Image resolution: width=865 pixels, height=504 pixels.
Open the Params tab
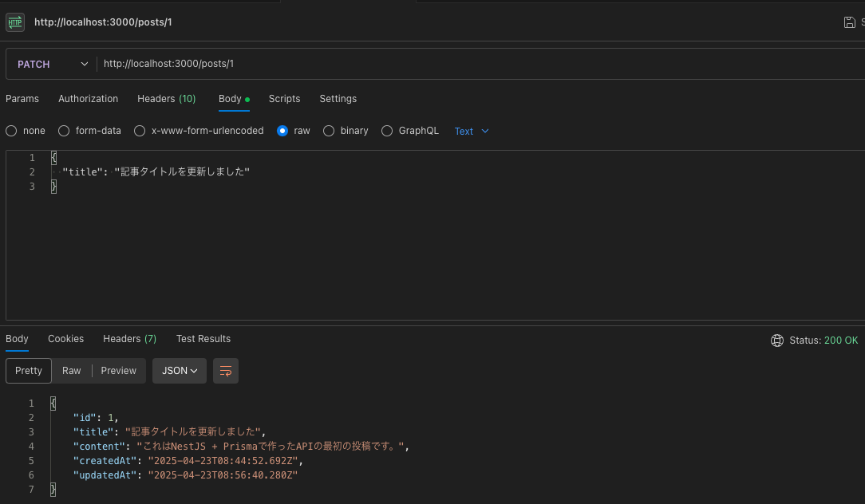click(22, 99)
